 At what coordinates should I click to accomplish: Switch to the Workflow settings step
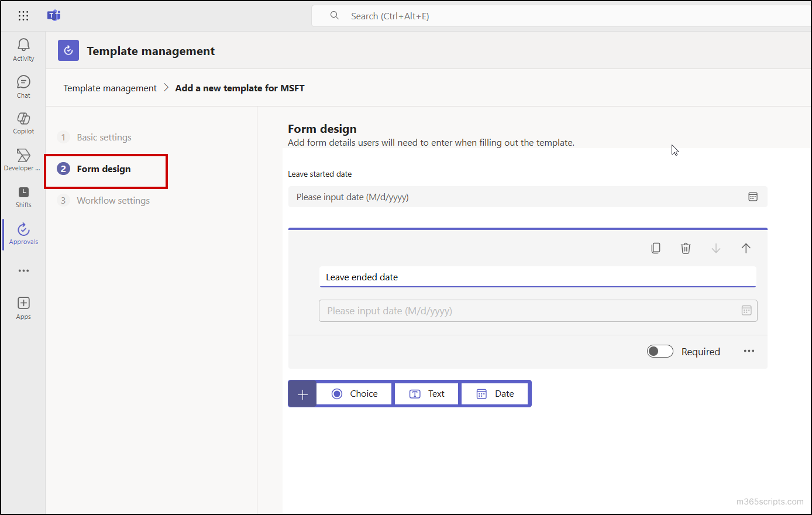(x=113, y=200)
